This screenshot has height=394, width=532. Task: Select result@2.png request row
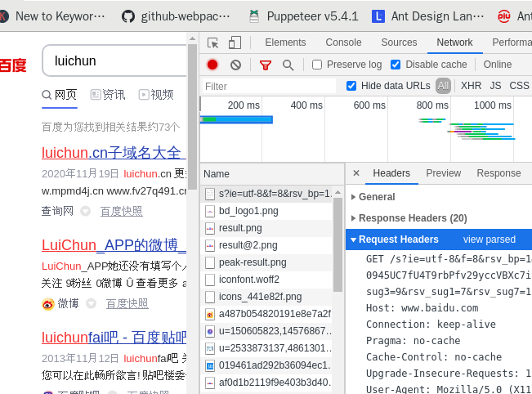click(266, 245)
